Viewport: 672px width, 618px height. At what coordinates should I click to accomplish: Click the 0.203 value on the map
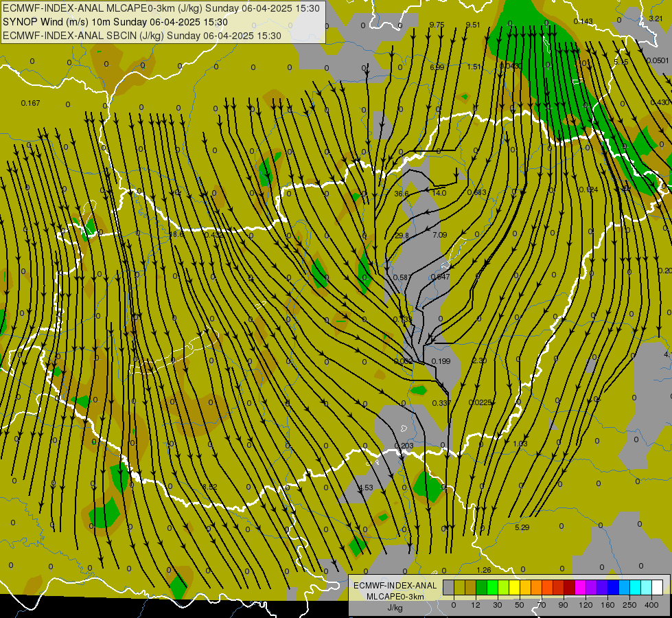[404, 446]
